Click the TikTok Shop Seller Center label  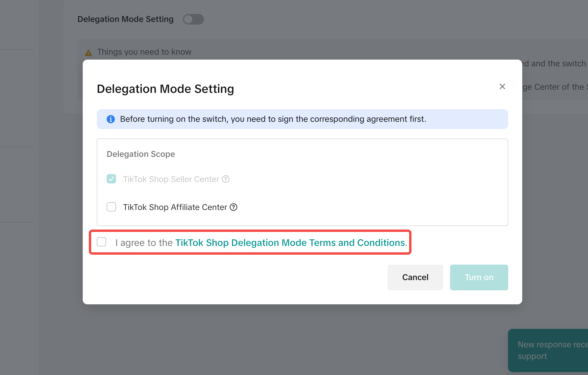pos(171,179)
